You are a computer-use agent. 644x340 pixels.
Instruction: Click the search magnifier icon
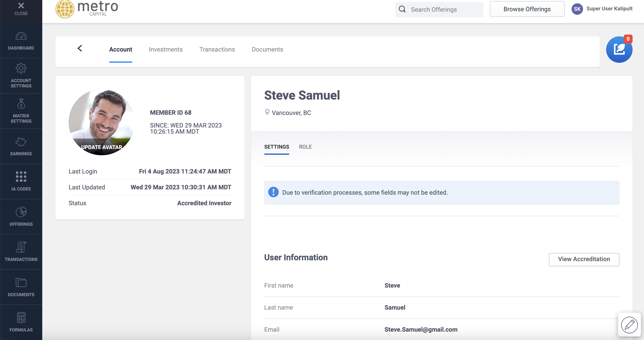pyautogui.click(x=402, y=9)
